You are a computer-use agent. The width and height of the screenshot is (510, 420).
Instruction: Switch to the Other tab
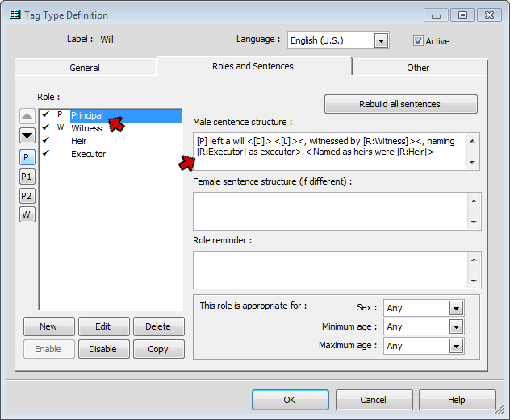(419, 68)
